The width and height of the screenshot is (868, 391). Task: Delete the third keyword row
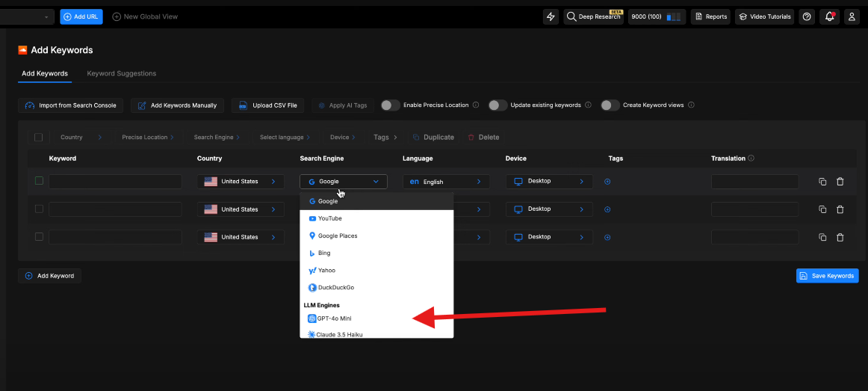[840, 237]
